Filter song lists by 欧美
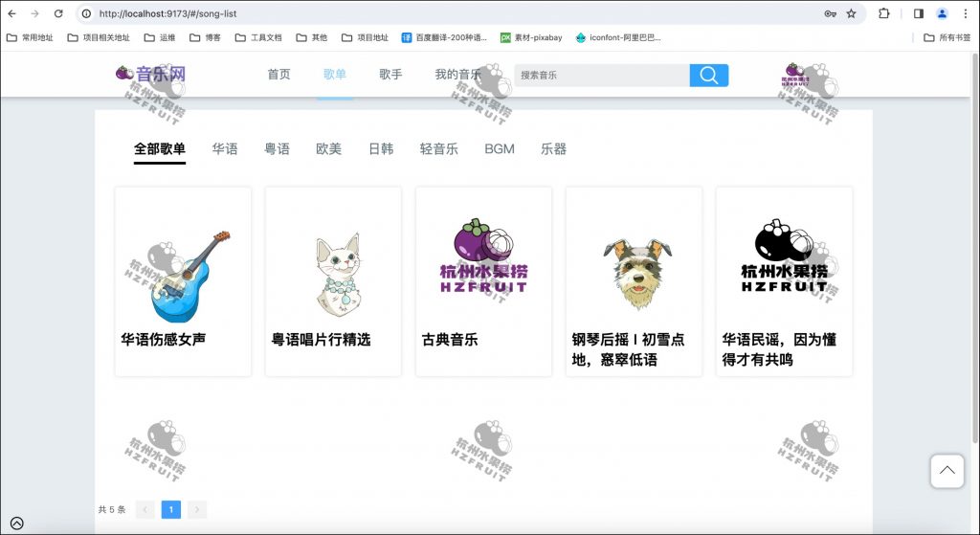The width and height of the screenshot is (980, 535). coord(329,148)
